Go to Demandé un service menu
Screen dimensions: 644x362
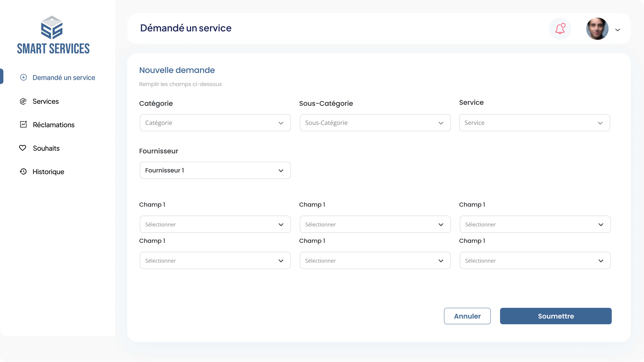pos(64,78)
